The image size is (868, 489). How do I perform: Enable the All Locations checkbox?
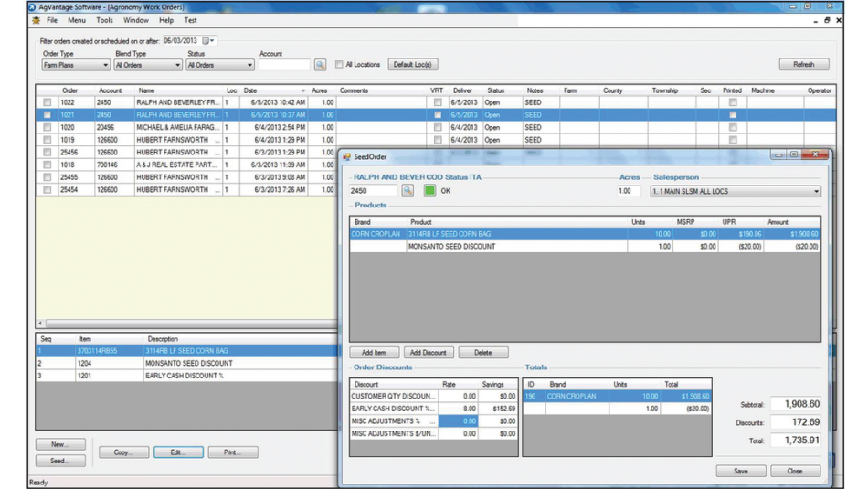click(x=339, y=65)
